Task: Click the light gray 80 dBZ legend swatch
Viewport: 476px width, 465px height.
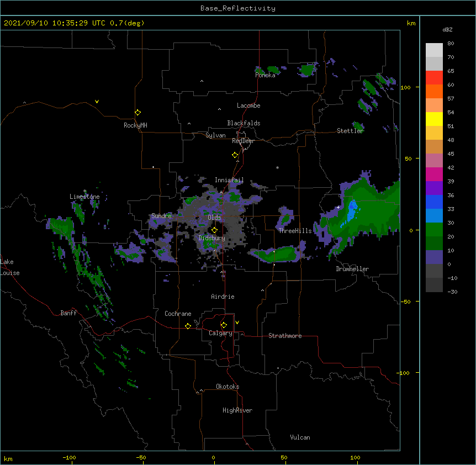Action: [x=434, y=50]
